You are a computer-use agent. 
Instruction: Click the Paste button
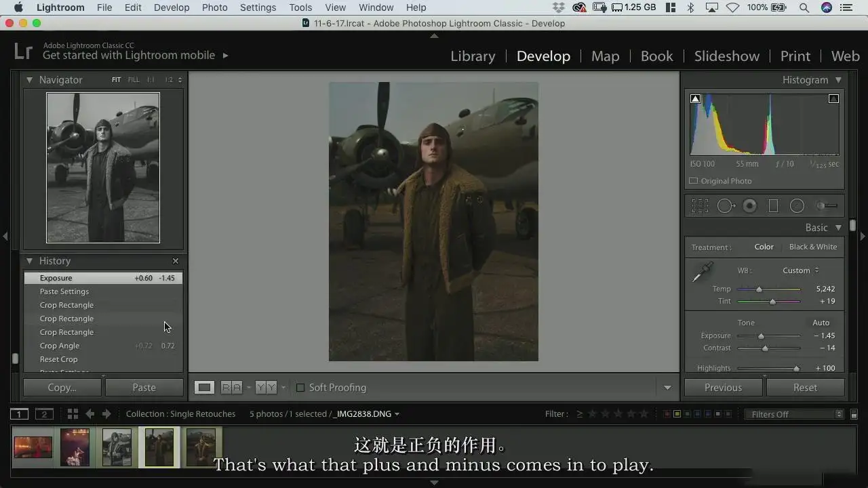[144, 388]
